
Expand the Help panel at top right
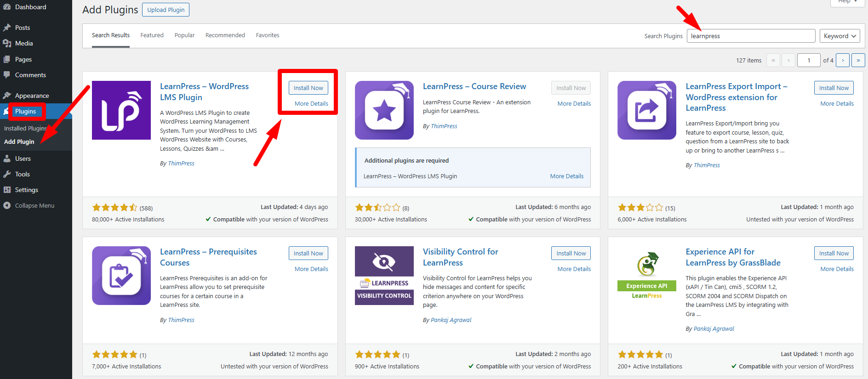(847, 2)
